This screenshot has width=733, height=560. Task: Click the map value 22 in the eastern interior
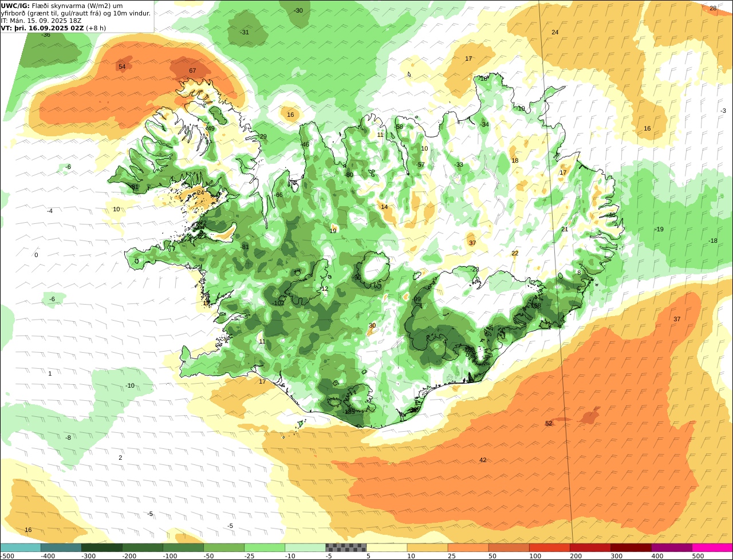(x=515, y=253)
